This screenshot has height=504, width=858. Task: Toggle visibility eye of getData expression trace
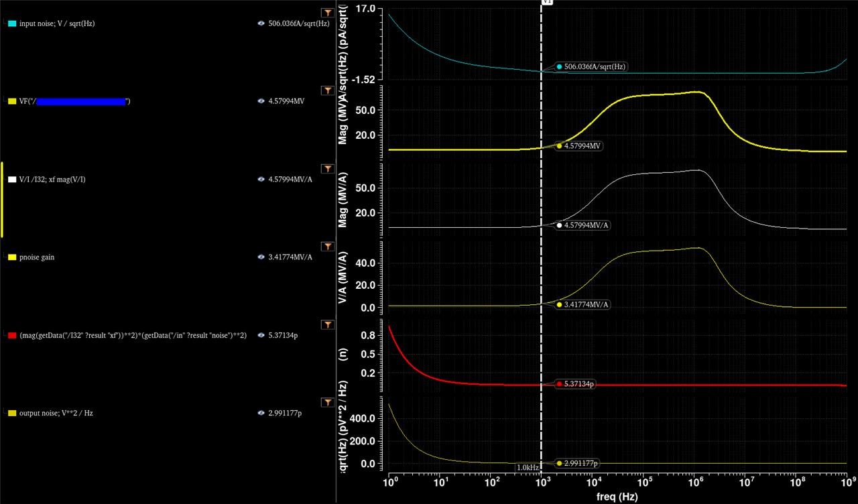coord(261,335)
